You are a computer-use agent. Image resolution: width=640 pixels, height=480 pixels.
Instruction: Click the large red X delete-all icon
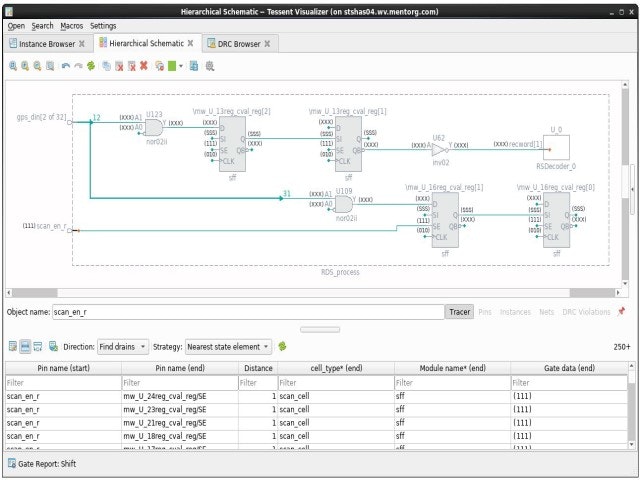click(x=144, y=65)
